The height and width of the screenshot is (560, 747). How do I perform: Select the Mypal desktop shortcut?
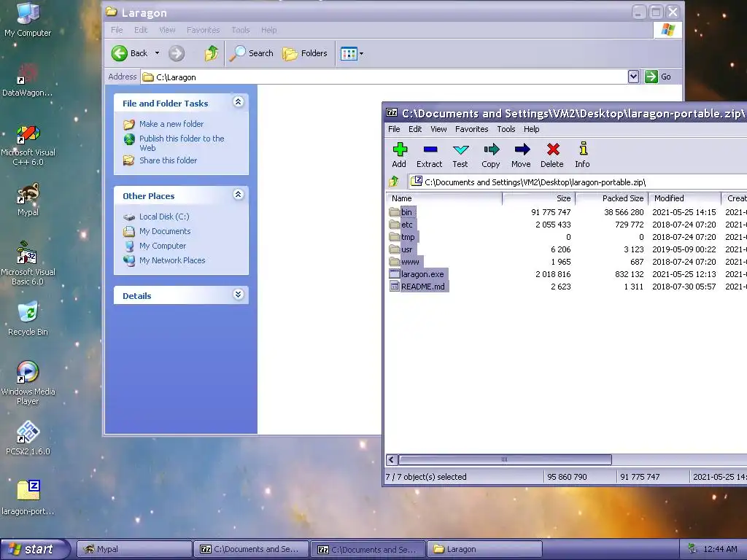point(28,200)
